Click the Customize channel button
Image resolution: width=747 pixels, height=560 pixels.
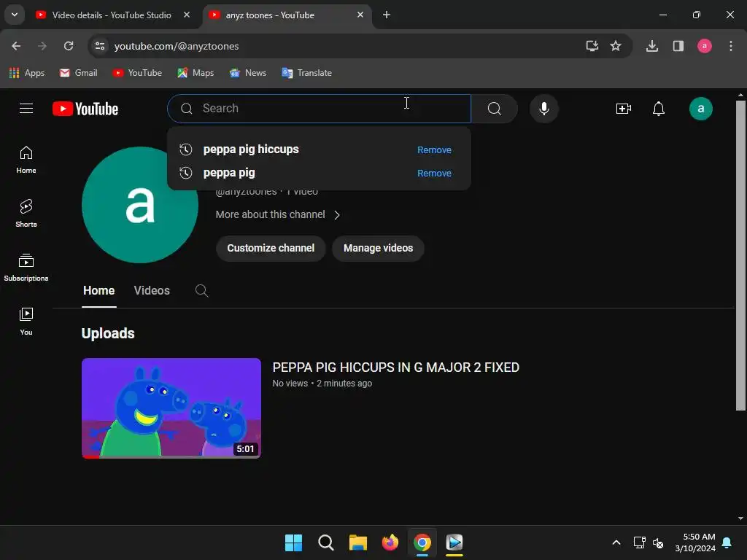click(x=271, y=248)
